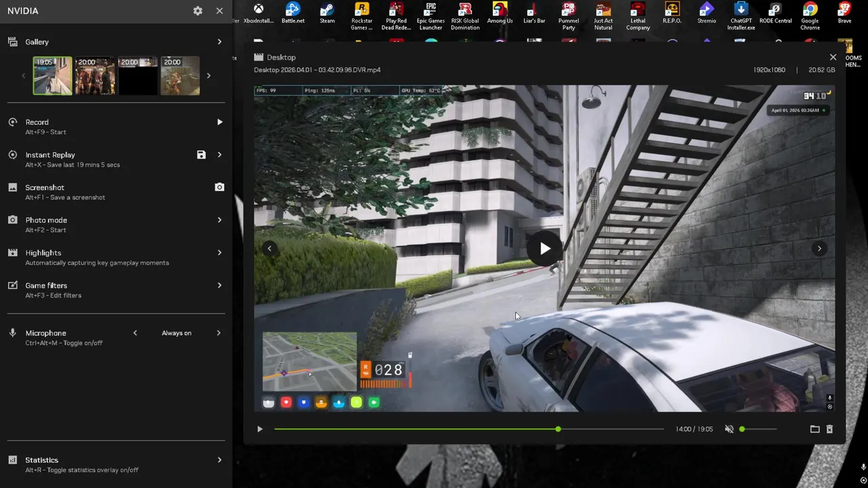
Task: Click the video file name text
Action: tap(317, 70)
